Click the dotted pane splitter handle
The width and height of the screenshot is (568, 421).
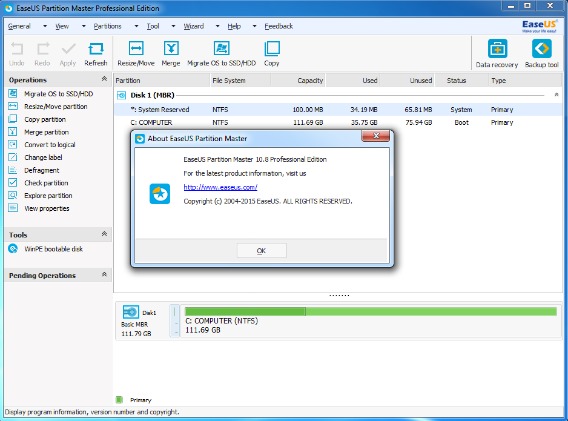tap(339, 295)
